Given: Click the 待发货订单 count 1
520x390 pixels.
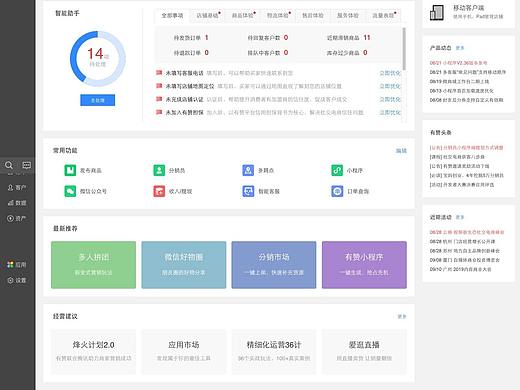Looking at the screenshot, I should click(207, 38).
